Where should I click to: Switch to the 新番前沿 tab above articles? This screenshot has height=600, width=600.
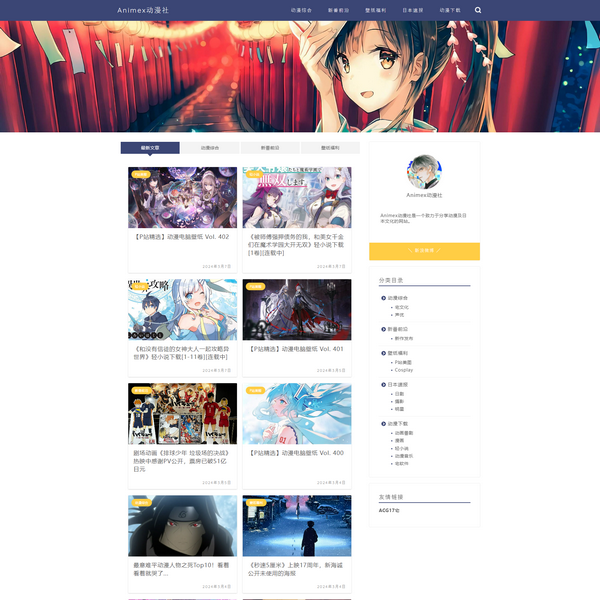[270, 147]
